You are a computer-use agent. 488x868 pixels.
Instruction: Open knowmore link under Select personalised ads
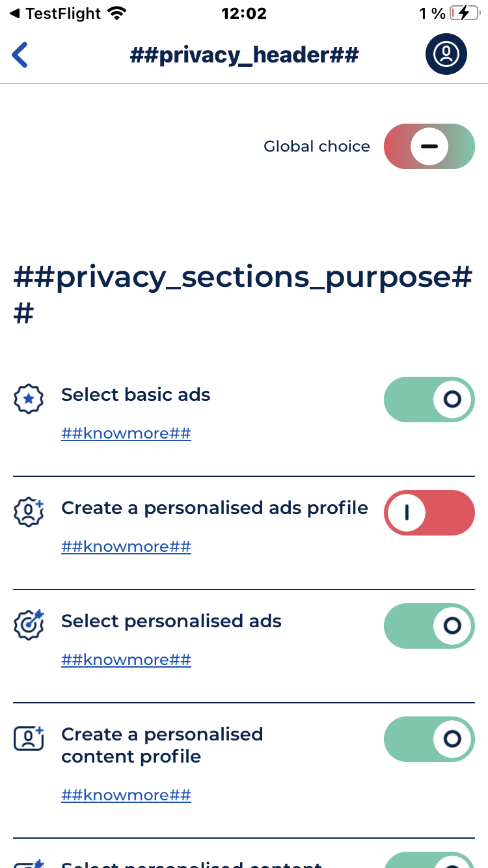tap(126, 660)
